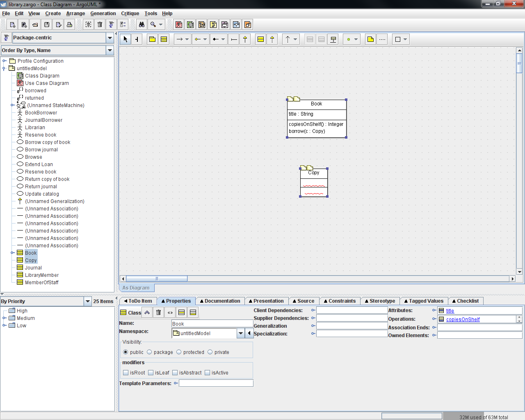Expand the Profile Configuration tree node
525x420 pixels.
point(5,61)
